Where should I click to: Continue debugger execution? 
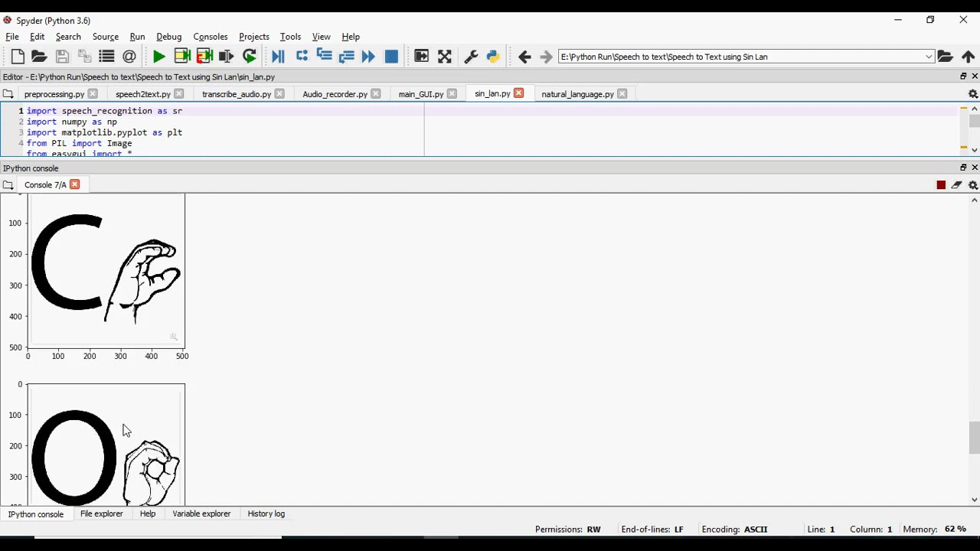[368, 57]
